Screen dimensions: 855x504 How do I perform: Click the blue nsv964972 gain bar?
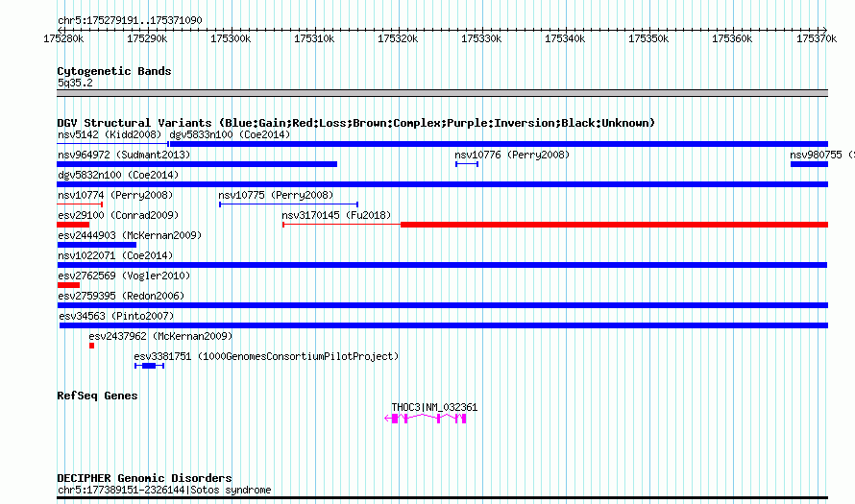tap(197, 164)
